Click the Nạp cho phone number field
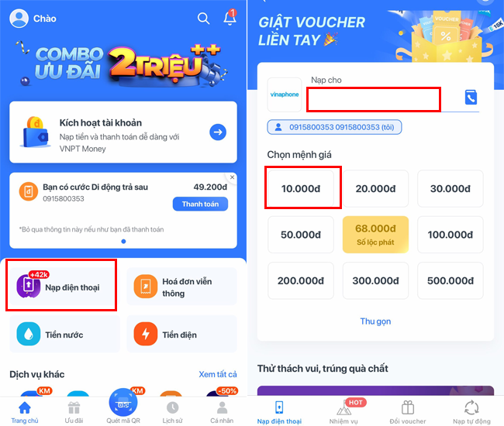This screenshot has width=504, height=426. [x=374, y=99]
